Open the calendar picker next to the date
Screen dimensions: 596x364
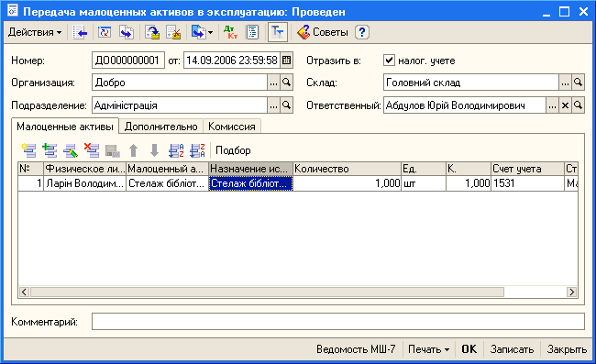(287, 61)
